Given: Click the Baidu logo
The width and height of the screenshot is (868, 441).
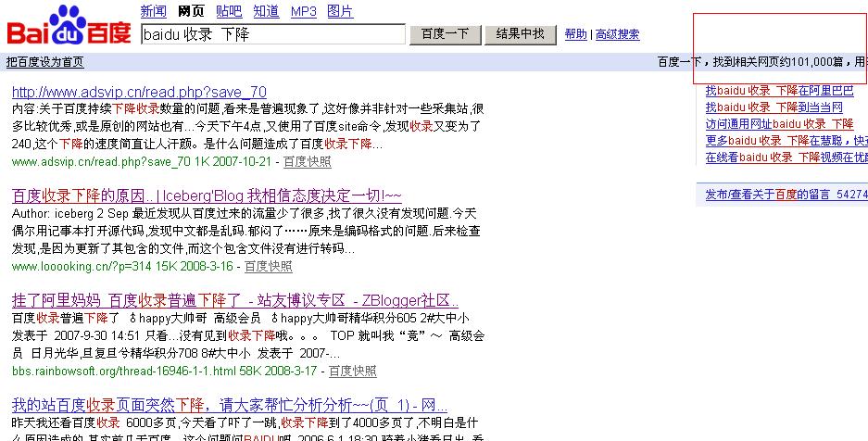Looking at the screenshot, I should 69,25.
